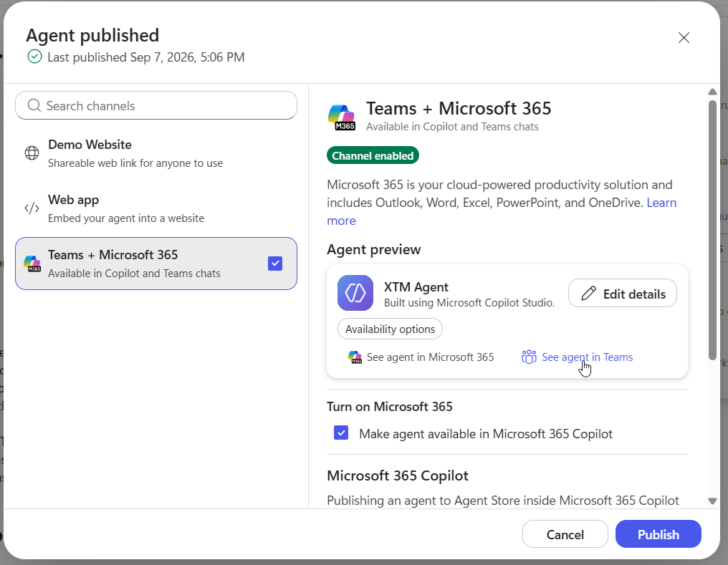Image resolution: width=728 pixels, height=565 pixels.
Task: Click the vertical scrollbar thumb
Action: (713, 230)
